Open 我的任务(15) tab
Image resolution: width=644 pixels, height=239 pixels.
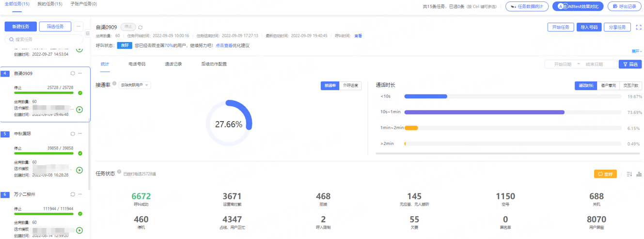point(49,4)
